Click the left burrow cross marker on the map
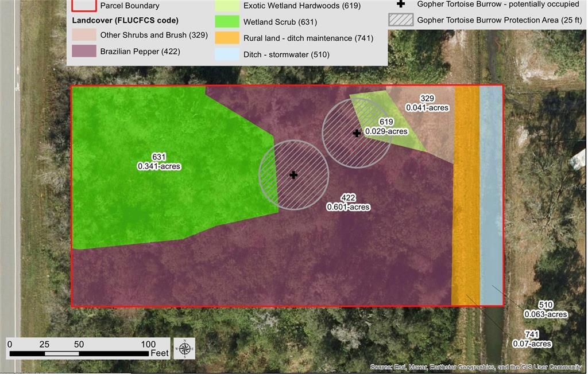Image resolution: width=588 pixels, height=374 pixels. point(294,174)
